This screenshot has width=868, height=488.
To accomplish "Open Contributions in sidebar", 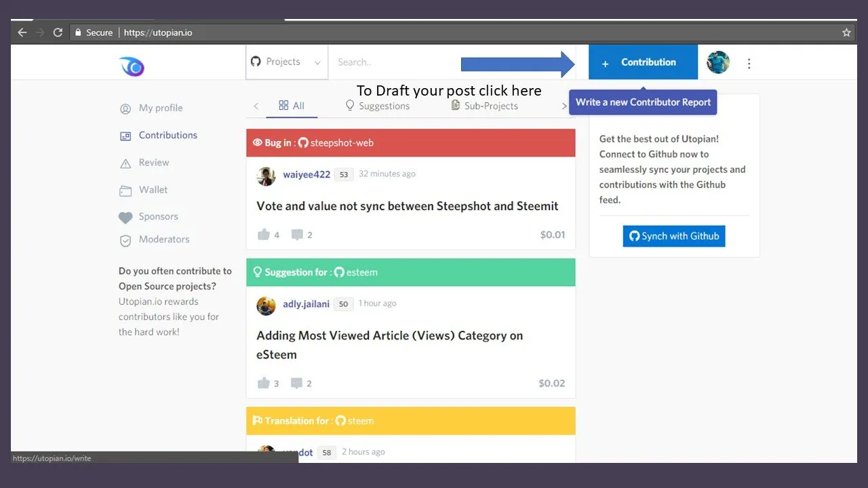I will point(168,135).
